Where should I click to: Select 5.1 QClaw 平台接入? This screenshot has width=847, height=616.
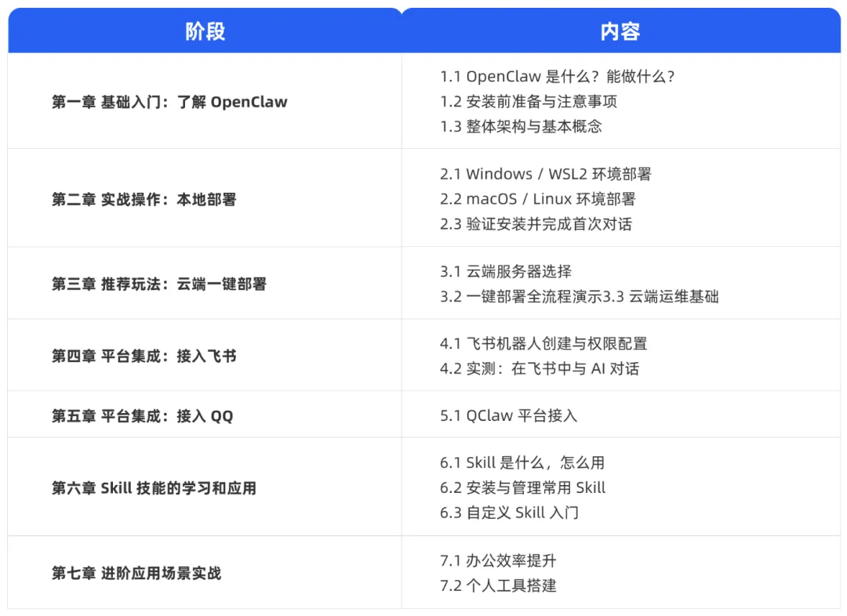coord(508,415)
